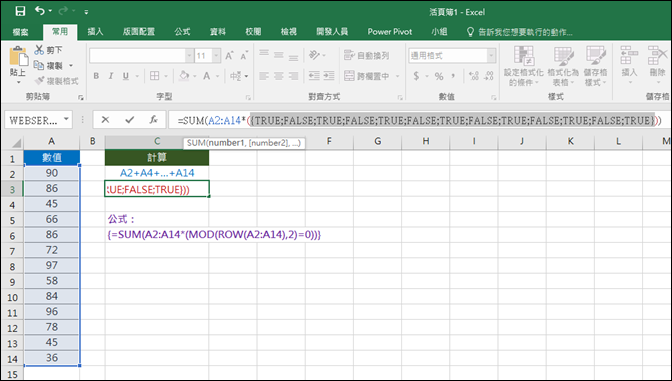Click the Redo arrow icon

pos(63,11)
